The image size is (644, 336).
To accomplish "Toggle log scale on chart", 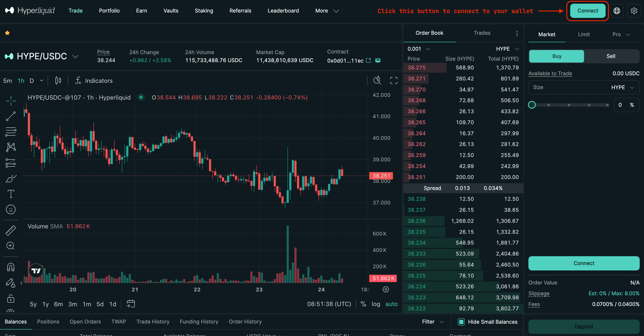I will [x=375, y=304].
